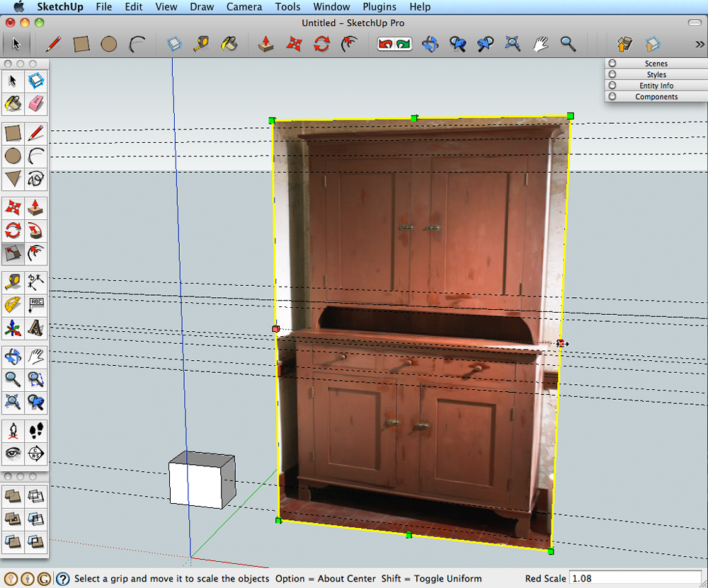Activate the Walk tool footprints icon
The height and width of the screenshot is (588, 708).
coord(36,430)
